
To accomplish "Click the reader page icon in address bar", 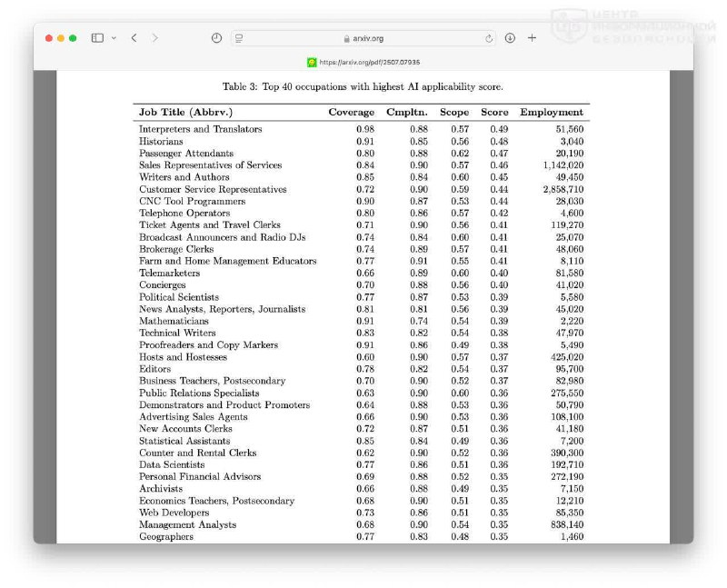I will point(239,38).
